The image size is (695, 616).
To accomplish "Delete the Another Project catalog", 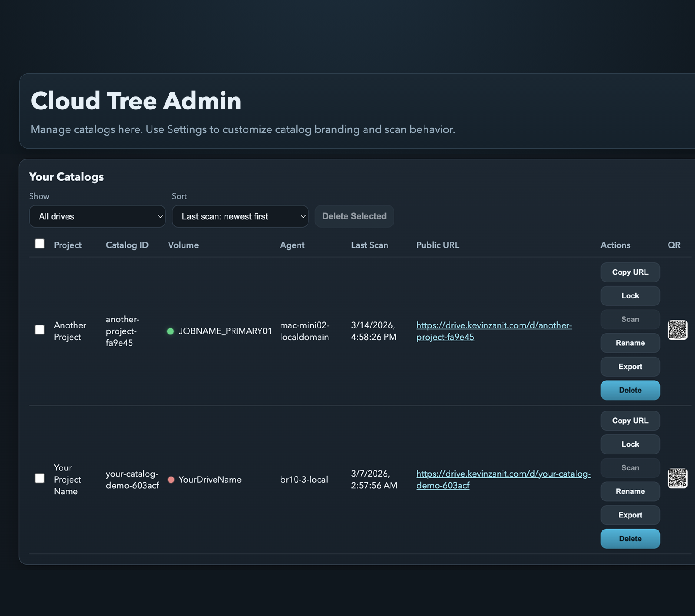I will tap(630, 390).
